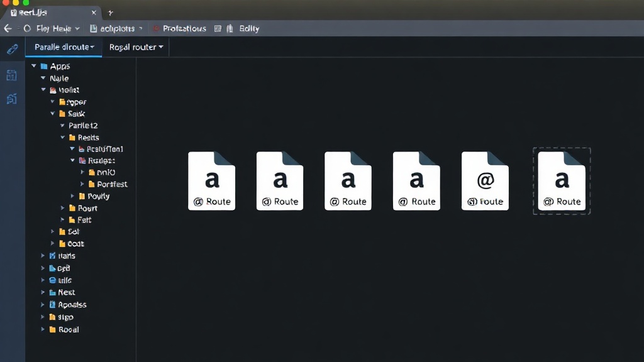Expand the Fourt folder

click(x=62, y=208)
